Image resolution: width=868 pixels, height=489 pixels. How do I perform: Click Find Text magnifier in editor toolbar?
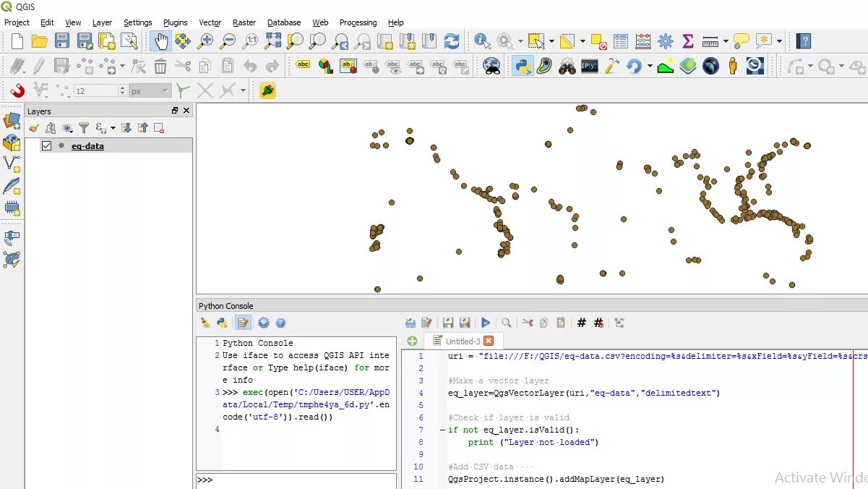coord(507,323)
